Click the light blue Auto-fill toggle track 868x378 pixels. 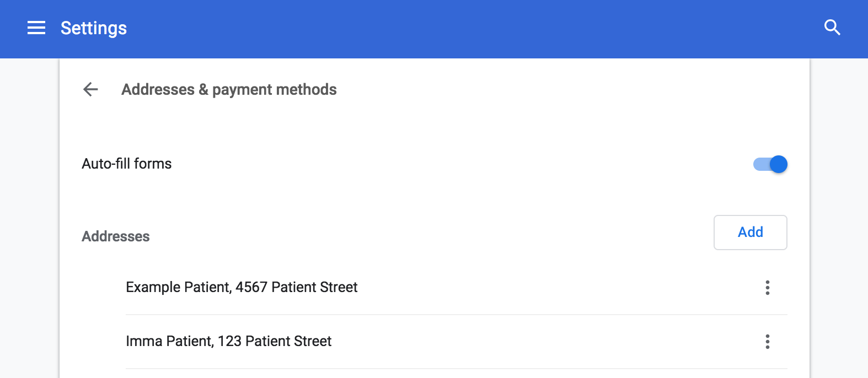[x=760, y=164]
